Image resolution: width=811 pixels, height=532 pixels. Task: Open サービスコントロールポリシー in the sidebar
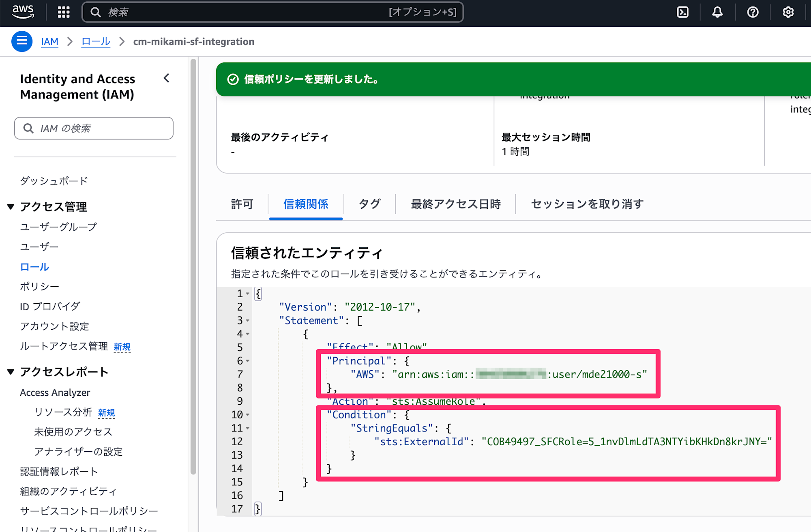click(89, 511)
